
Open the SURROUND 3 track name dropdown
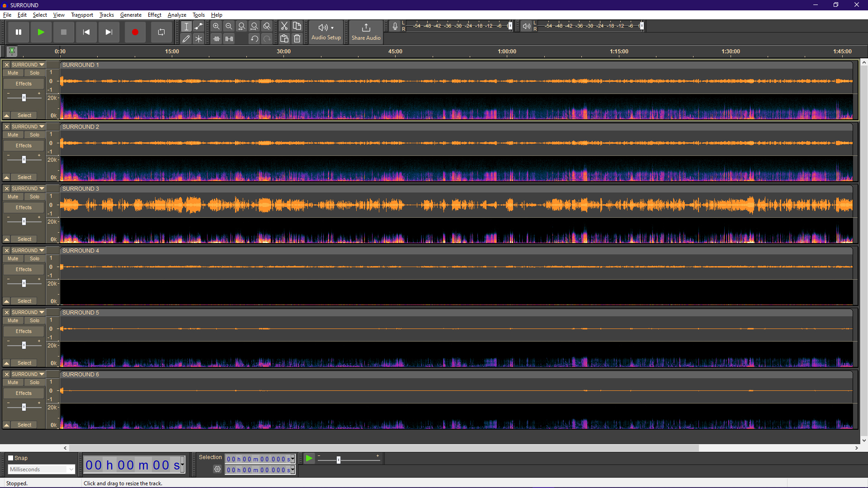(28, 188)
